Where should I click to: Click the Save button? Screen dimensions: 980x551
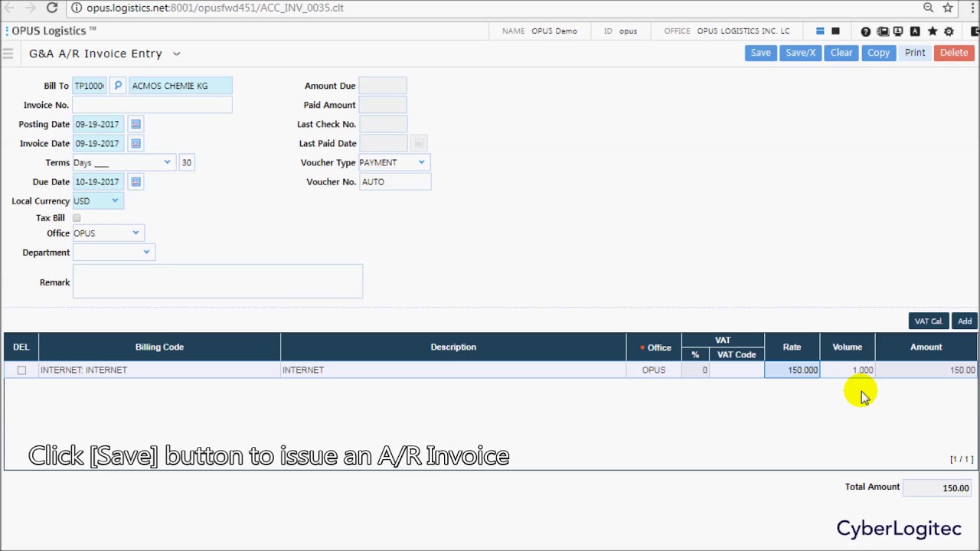click(x=760, y=53)
